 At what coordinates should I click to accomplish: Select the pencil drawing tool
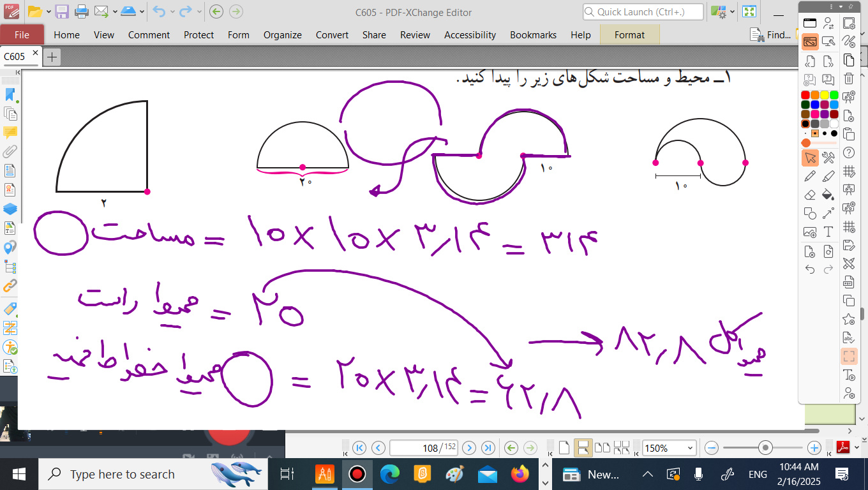click(810, 176)
